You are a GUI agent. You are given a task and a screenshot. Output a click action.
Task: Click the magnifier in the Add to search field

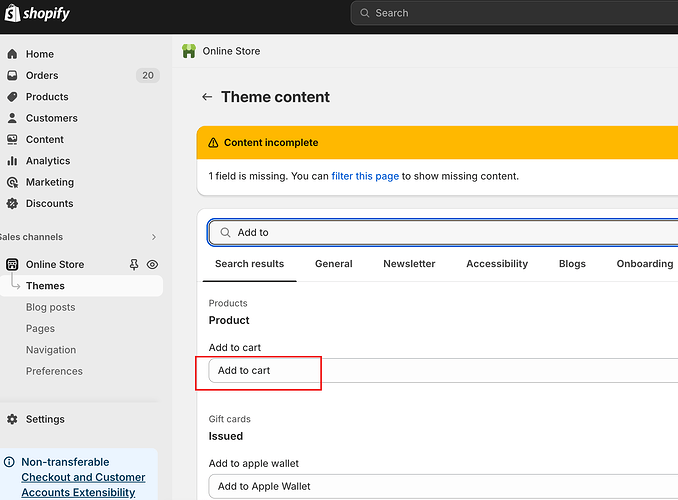pos(225,233)
